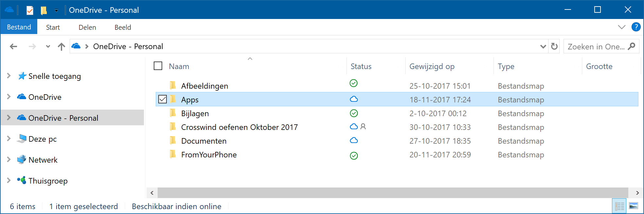The image size is (644, 214).
Task: Sort by the Status column
Action: click(x=361, y=66)
